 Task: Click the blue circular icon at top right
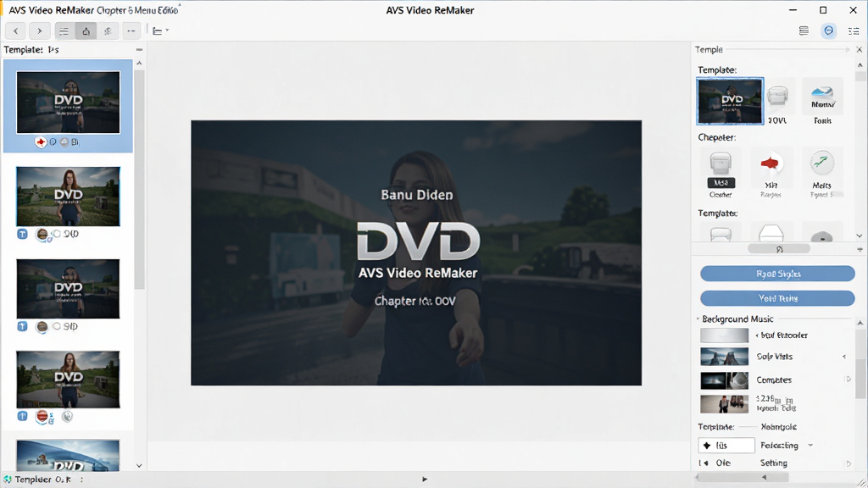point(829,30)
